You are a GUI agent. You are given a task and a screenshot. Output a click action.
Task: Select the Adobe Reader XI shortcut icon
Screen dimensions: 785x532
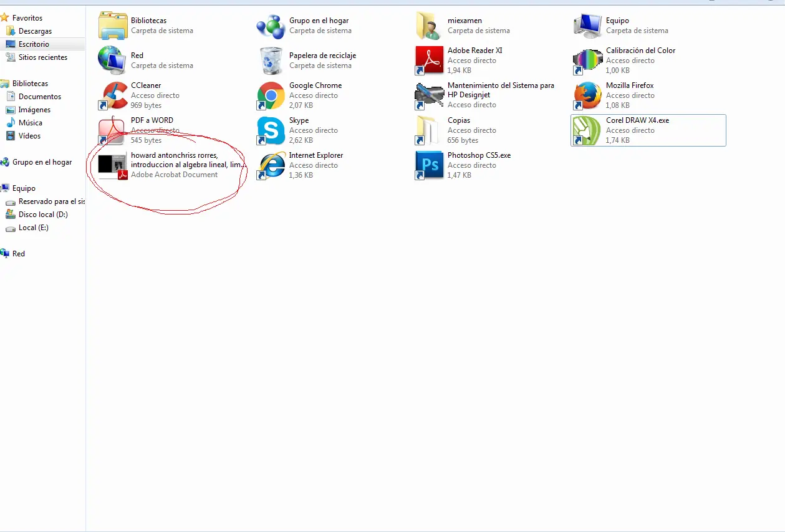pos(430,60)
